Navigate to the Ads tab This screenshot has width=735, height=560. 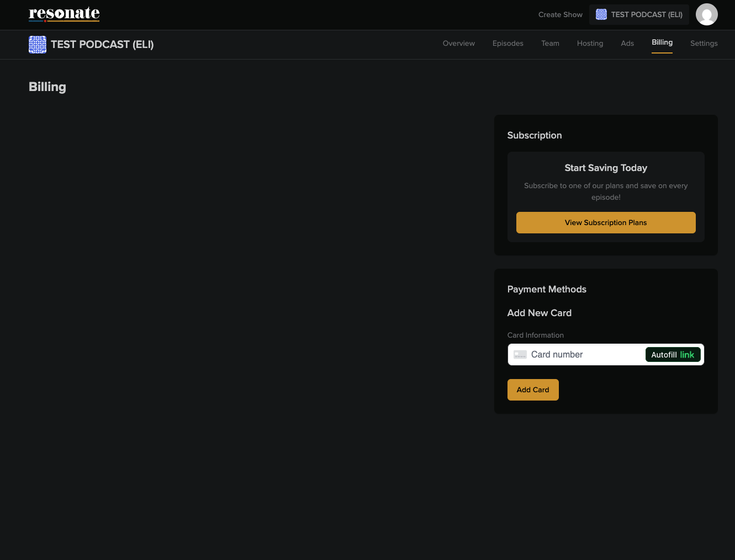(627, 44)
